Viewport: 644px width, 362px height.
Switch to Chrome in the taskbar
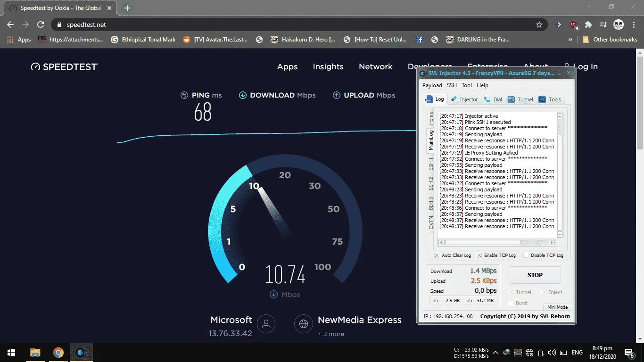[x=58, y=353]
